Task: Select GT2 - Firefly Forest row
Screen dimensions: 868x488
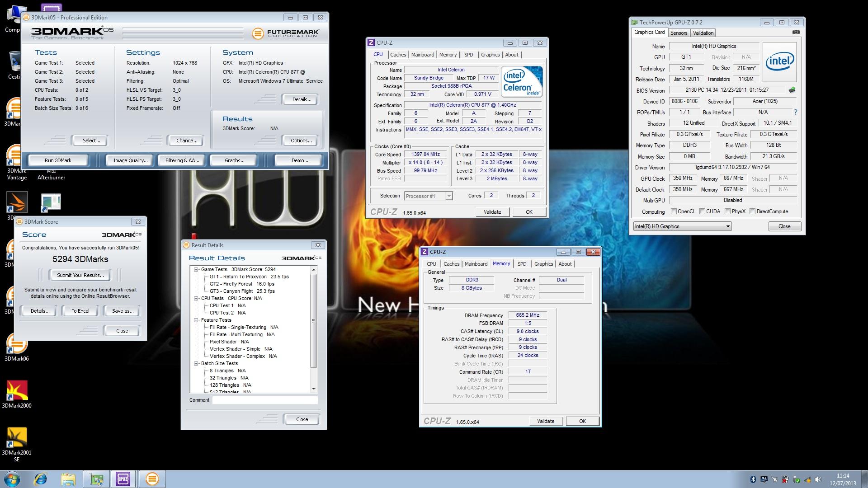Action: (242, 284)
